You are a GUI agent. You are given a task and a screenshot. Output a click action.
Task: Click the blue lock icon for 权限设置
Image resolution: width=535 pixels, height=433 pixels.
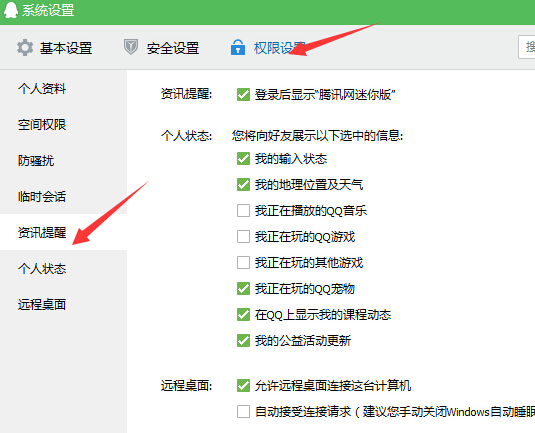point(238,47)
